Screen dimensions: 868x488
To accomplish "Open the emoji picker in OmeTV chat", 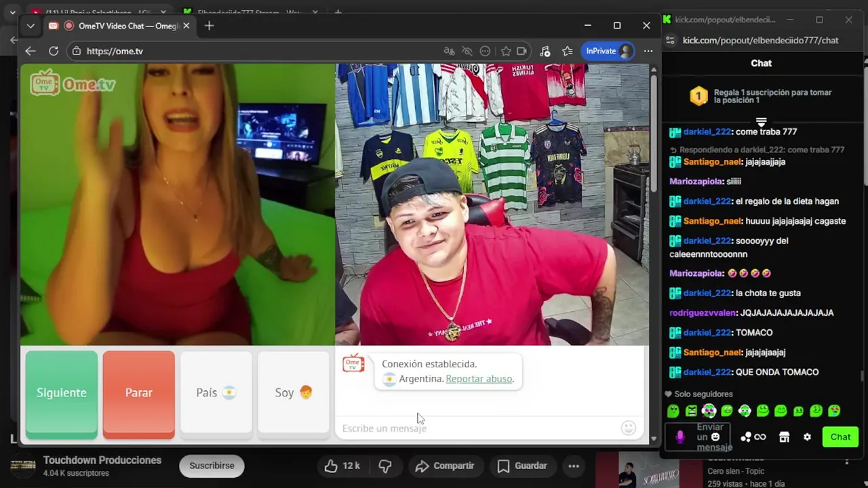I will (629, 428).
